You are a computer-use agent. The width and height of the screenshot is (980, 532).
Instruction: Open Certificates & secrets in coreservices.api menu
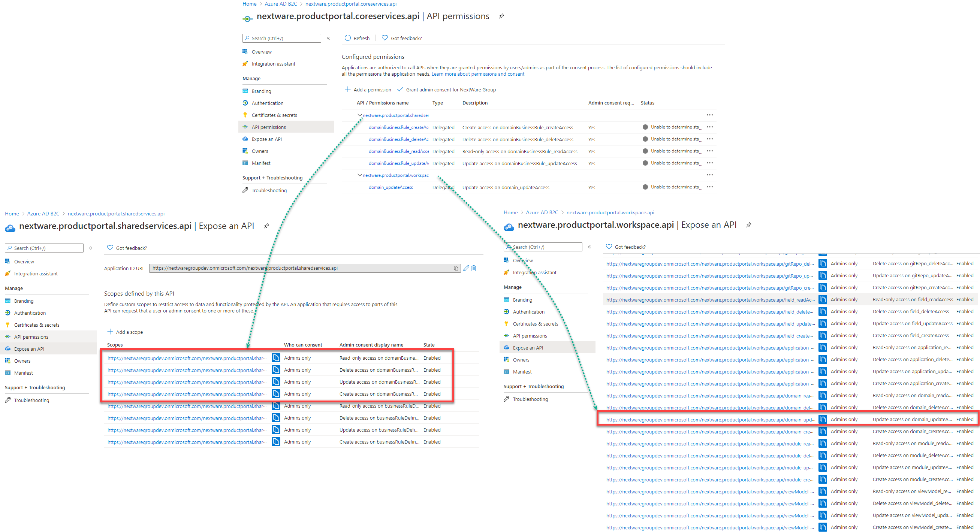pos(274,115)
